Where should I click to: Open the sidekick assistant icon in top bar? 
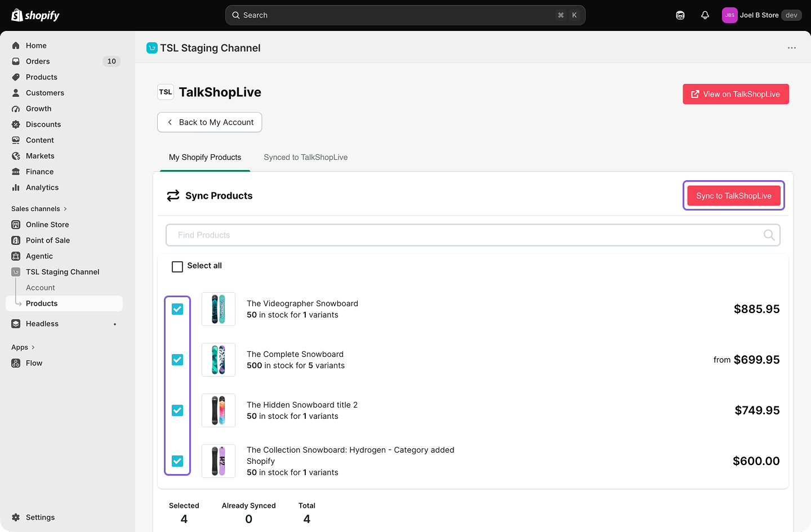680,15
